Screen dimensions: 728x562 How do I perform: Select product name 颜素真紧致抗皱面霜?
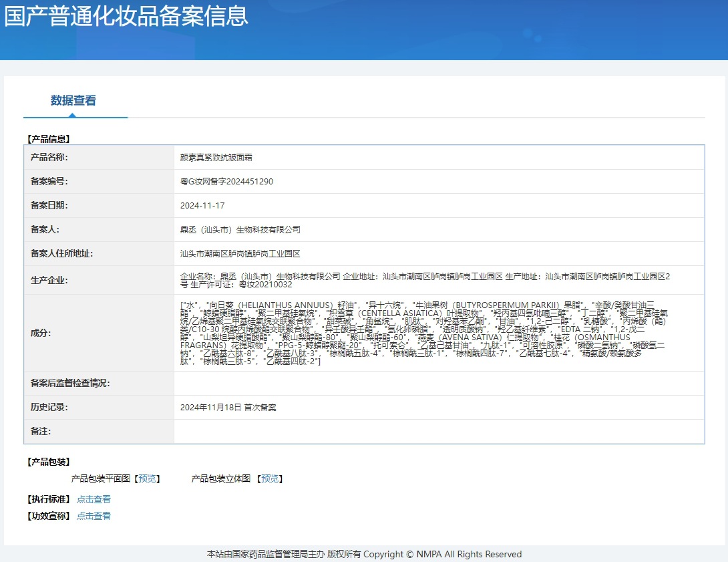pyautogui.click(x=216, y=158)
